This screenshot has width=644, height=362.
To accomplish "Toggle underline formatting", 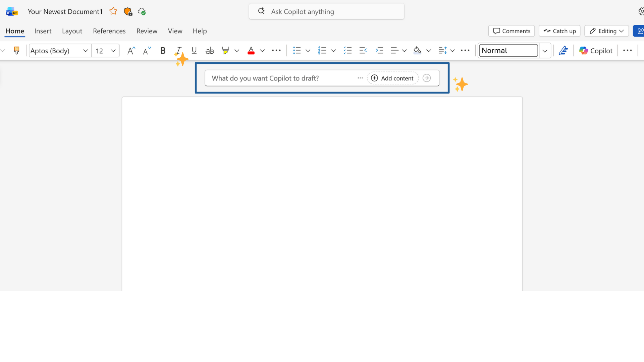I will click(194, 51).
